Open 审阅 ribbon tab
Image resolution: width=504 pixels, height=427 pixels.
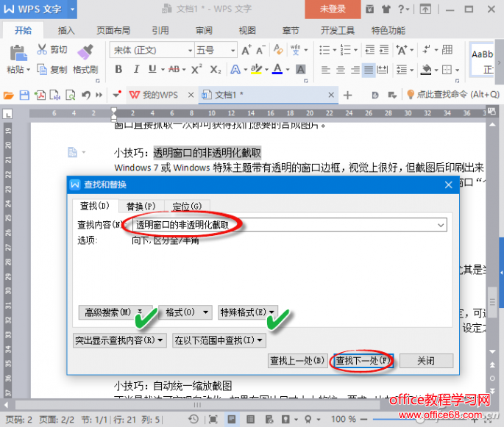(204, 31)
